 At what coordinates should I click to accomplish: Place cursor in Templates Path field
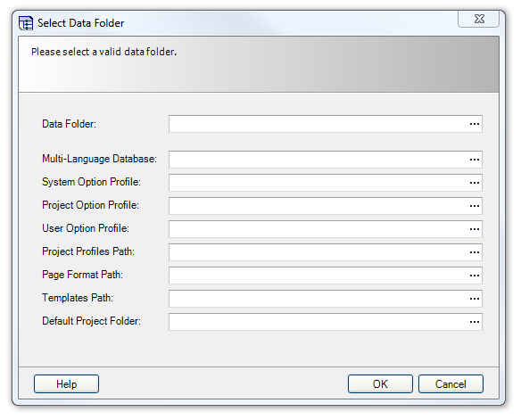click(x=318, y=299)
